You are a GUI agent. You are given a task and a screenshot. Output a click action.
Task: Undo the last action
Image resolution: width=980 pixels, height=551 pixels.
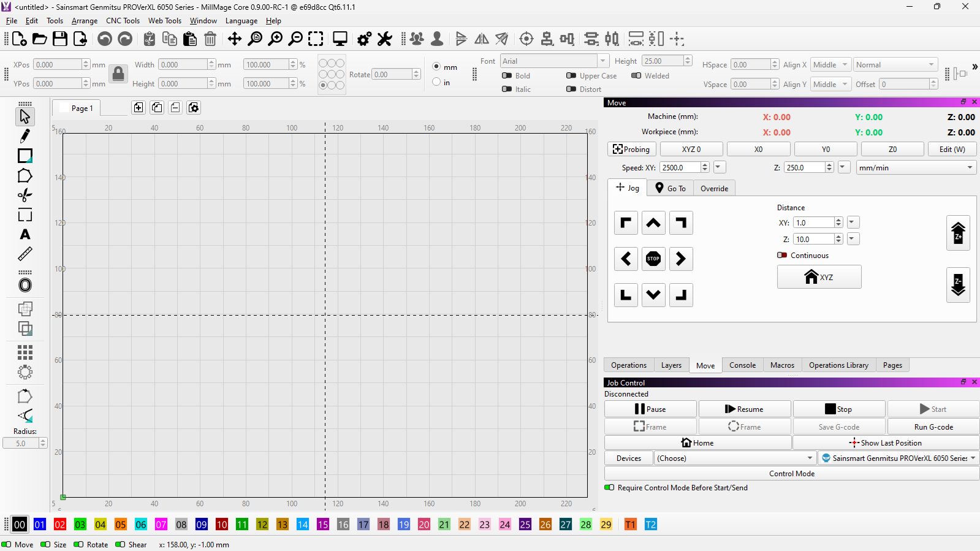pos(105,39)
